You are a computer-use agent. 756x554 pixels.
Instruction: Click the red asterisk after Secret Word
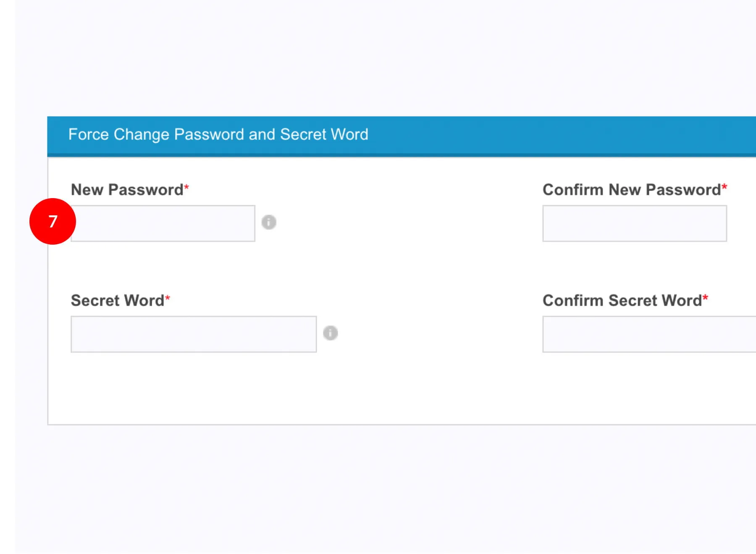(x=168, y=298)
